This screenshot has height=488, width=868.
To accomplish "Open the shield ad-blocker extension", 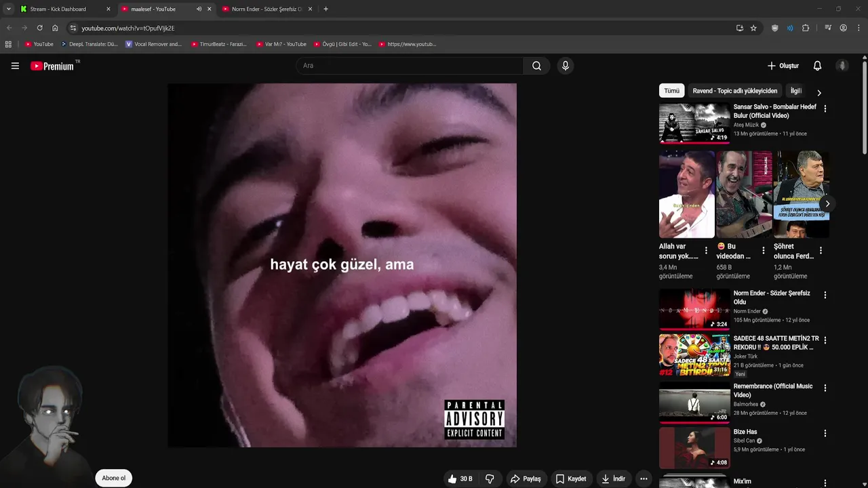I will (775, 28).
